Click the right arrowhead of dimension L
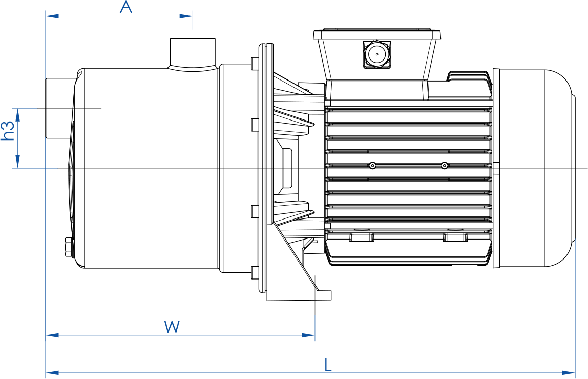Screen dimensions: 588x379 569,372
